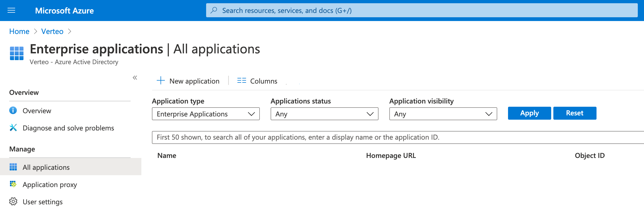Click the Columns list icon
Screen dimensions: 644x214
pos(241,81)
